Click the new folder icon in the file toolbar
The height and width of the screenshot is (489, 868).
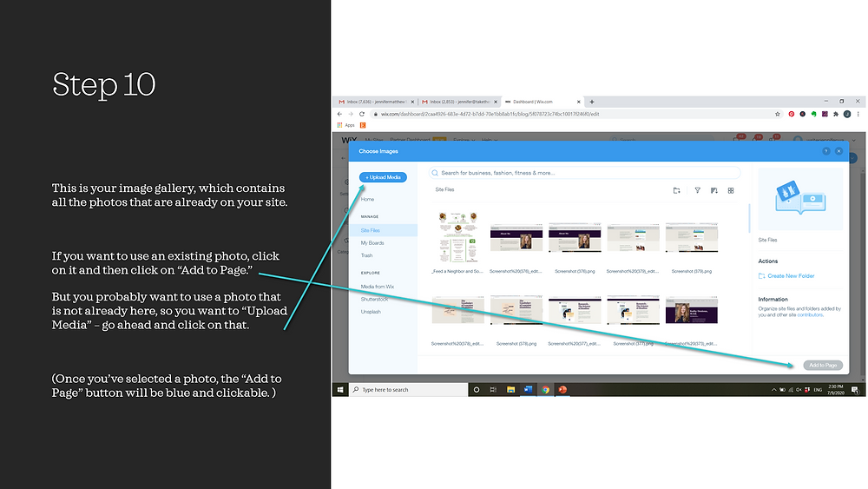pyautogui.click(x=676, y=190)
